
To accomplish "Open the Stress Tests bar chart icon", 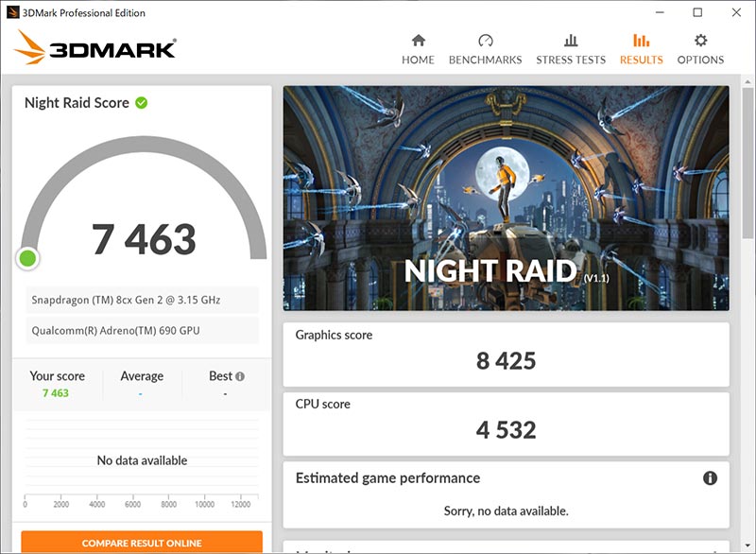I will [571, 41].
